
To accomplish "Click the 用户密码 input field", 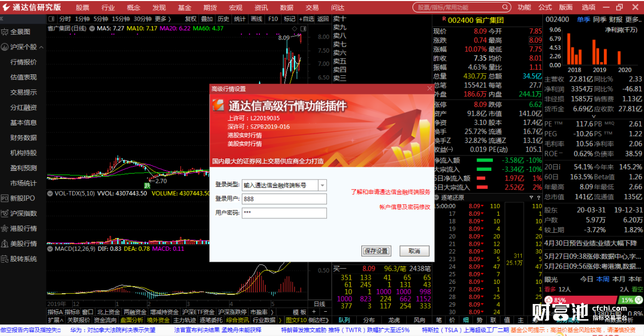I will point(285,213).
